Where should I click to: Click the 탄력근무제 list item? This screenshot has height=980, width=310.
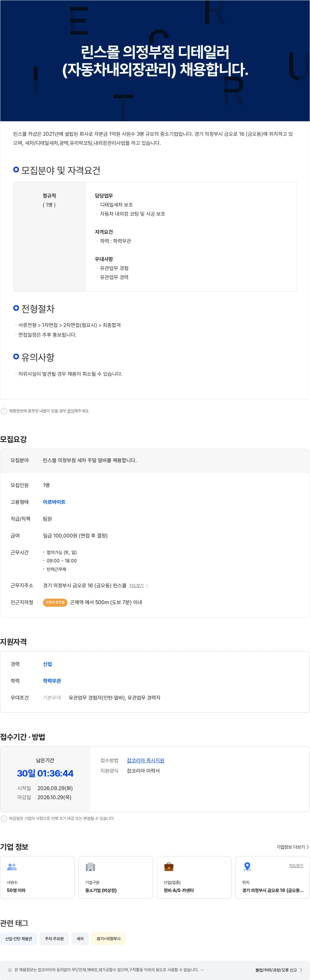coord(56,569)
